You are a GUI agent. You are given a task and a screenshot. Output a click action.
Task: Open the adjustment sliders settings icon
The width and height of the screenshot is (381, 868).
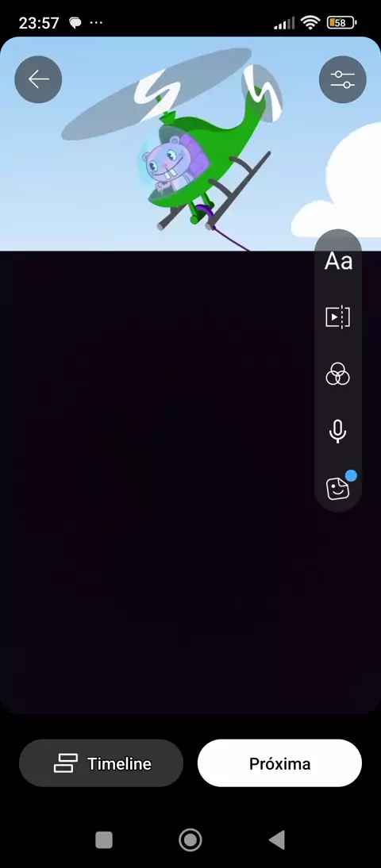click(x=342, y=79)
